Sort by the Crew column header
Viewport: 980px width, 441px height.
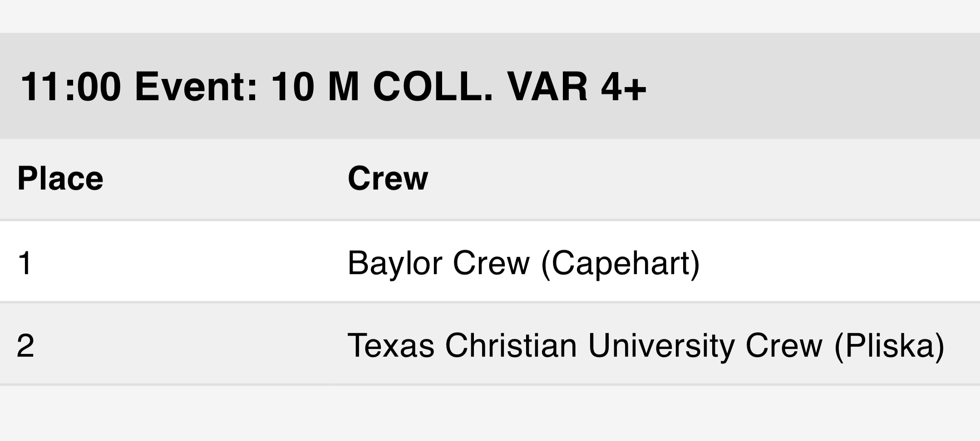click(388, 178)
